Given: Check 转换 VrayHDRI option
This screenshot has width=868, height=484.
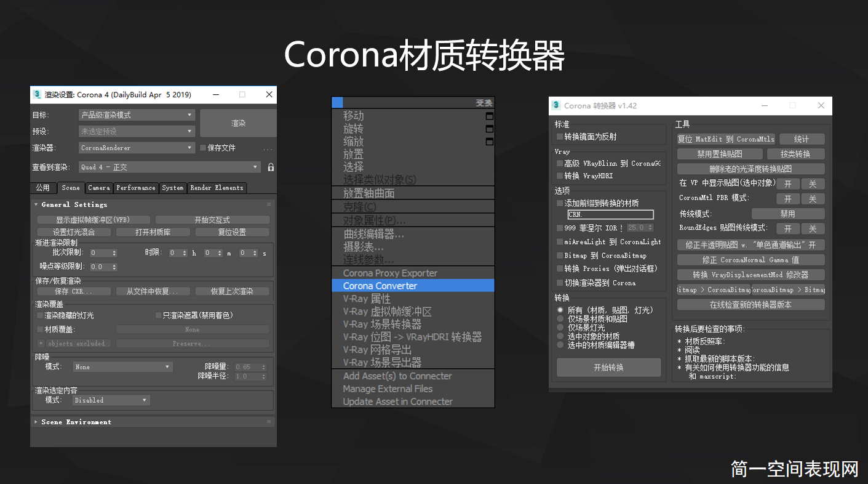Looking at the screenshot, I should tap(559, 176).
